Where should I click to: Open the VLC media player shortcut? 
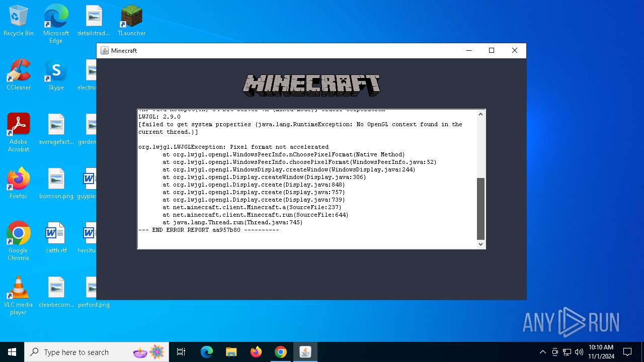pyautogui.click(x=19, y=296)
